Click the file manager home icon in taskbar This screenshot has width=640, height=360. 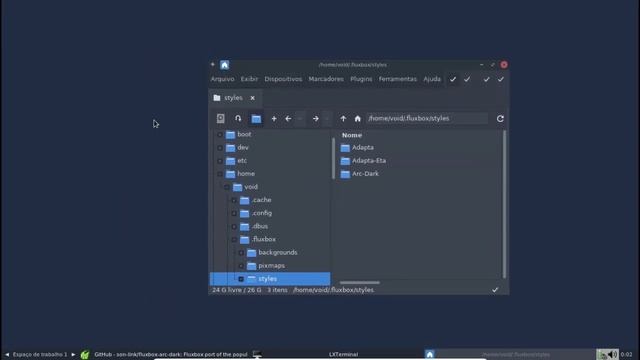(x=429, y=354)
